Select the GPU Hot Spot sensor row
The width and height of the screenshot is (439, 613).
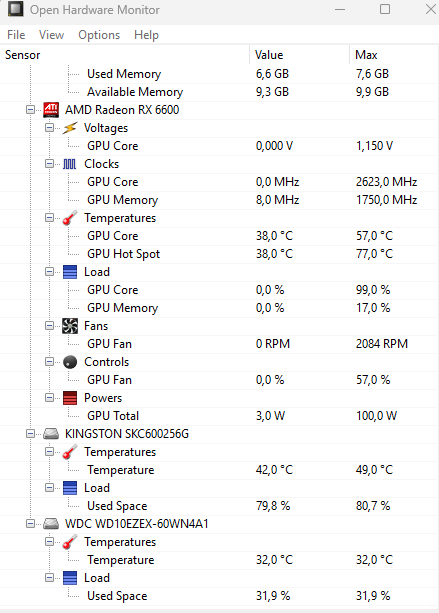point(219,254)
